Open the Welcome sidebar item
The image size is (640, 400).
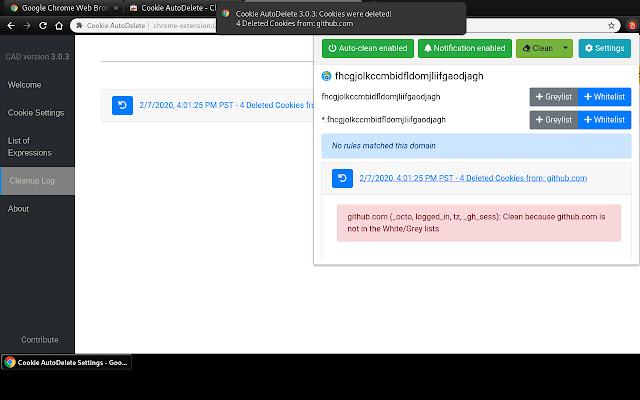(37, 85)
